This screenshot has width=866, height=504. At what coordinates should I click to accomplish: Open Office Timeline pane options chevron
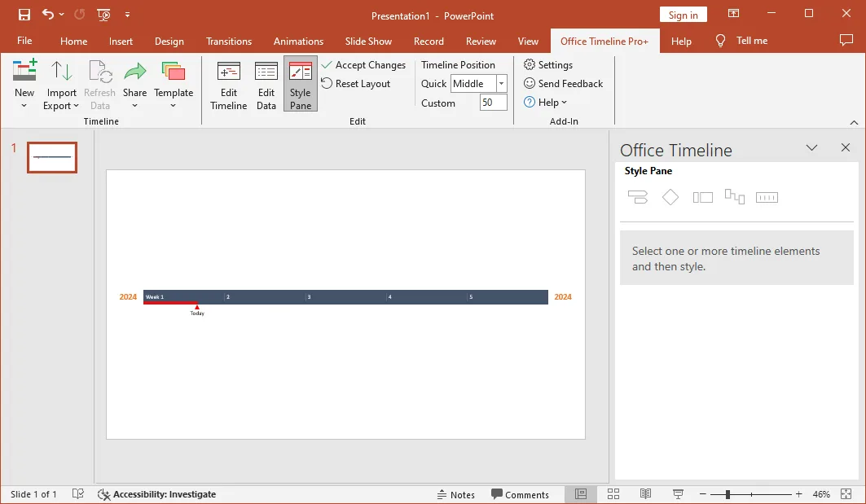click(x=811, y=148)
